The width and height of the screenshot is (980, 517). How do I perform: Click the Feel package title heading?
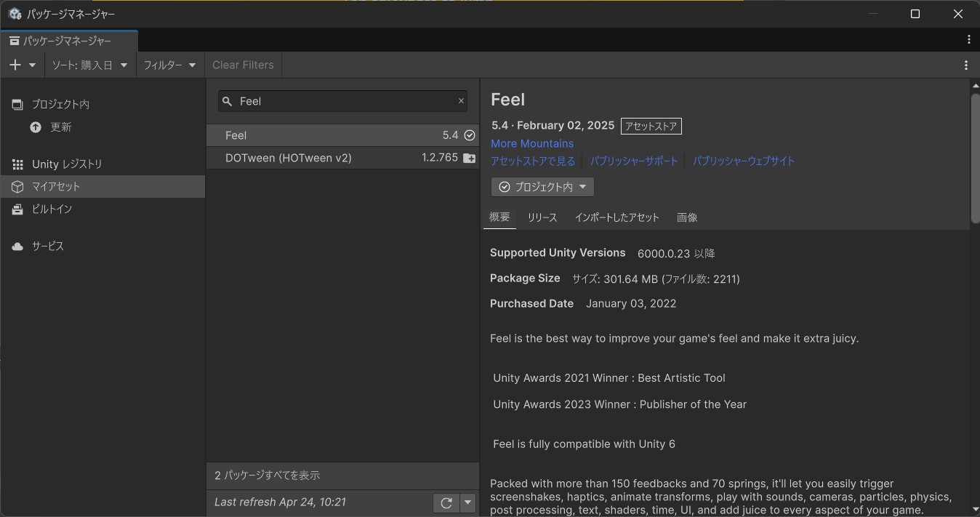pos(507,100)
